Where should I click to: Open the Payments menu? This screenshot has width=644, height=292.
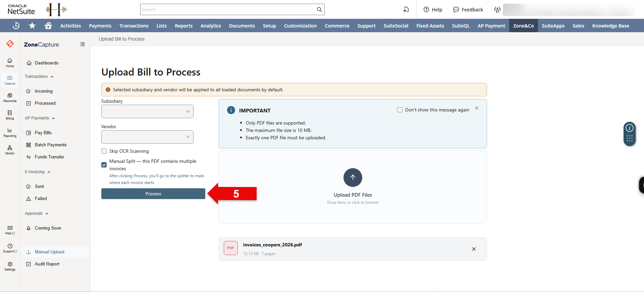[x=100, y=26]
